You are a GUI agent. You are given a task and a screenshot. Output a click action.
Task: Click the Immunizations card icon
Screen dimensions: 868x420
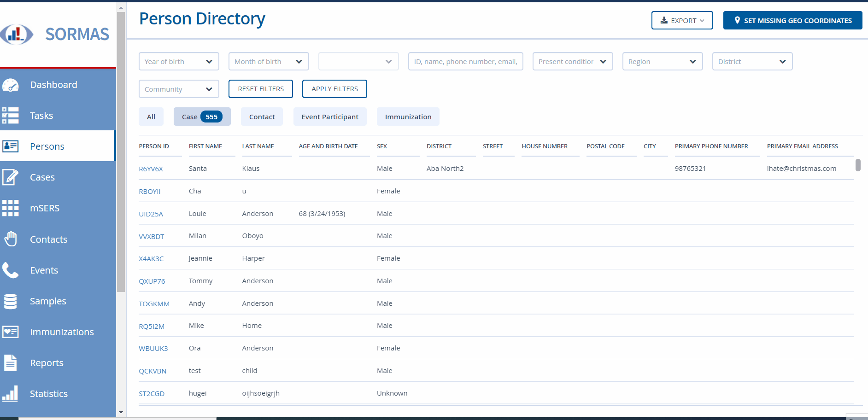(10, 332)
